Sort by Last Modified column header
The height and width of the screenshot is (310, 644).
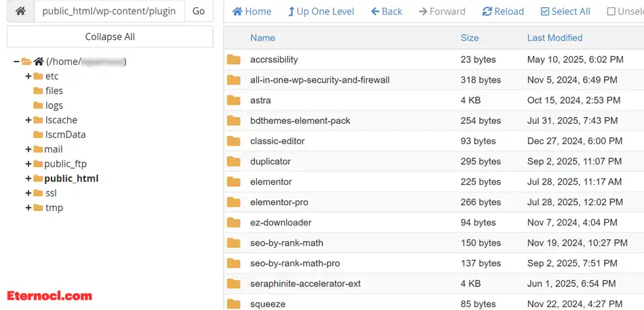pos(555,38)
